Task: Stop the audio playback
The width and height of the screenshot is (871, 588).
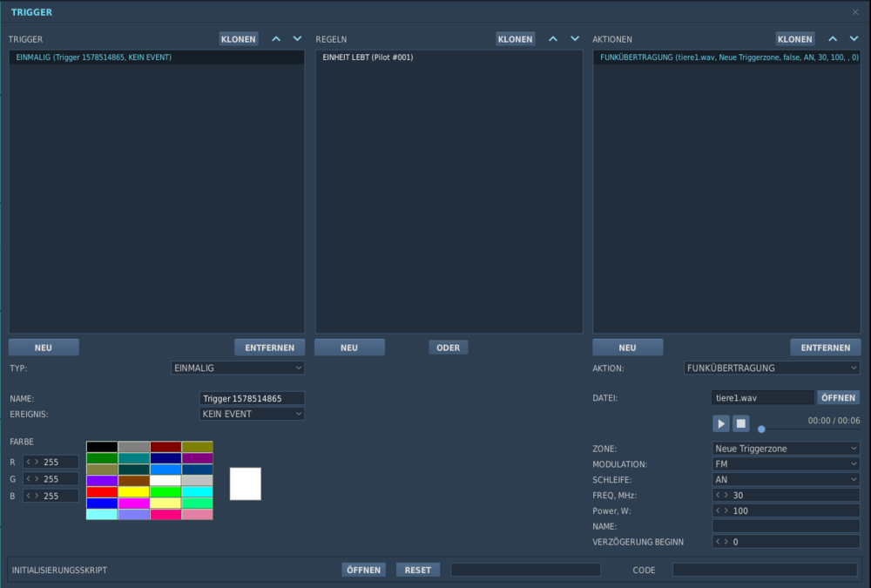Action: pos(741,423)
